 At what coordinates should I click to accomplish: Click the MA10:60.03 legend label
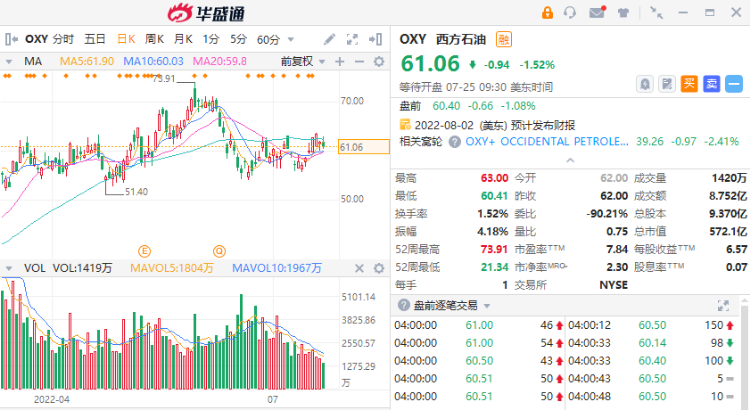[153, 61]
